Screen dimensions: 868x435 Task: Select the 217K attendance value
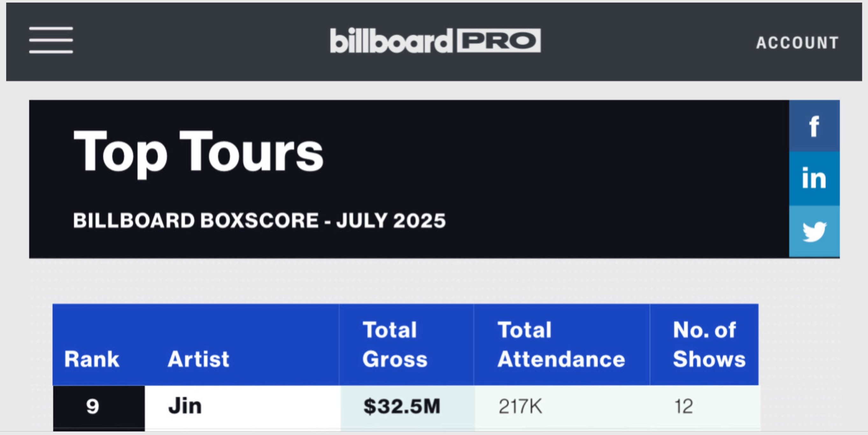[x=520, y=406]
